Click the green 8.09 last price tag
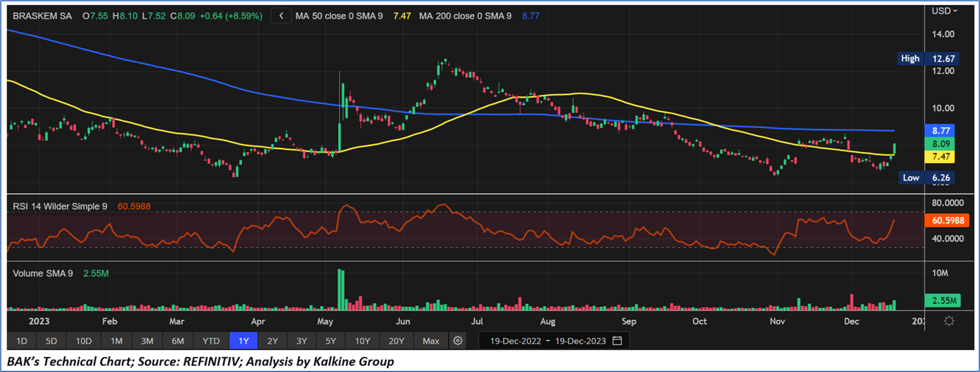980x372 pixels. coord(940,144)
